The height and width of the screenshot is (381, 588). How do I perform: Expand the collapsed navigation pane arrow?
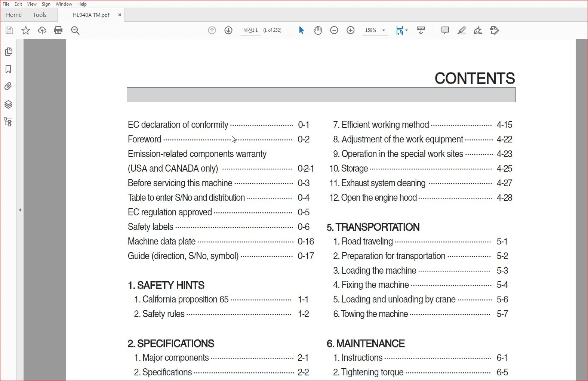20,210
